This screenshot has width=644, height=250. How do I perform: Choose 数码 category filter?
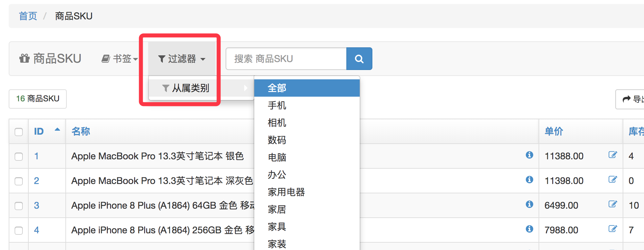point(307,140)
